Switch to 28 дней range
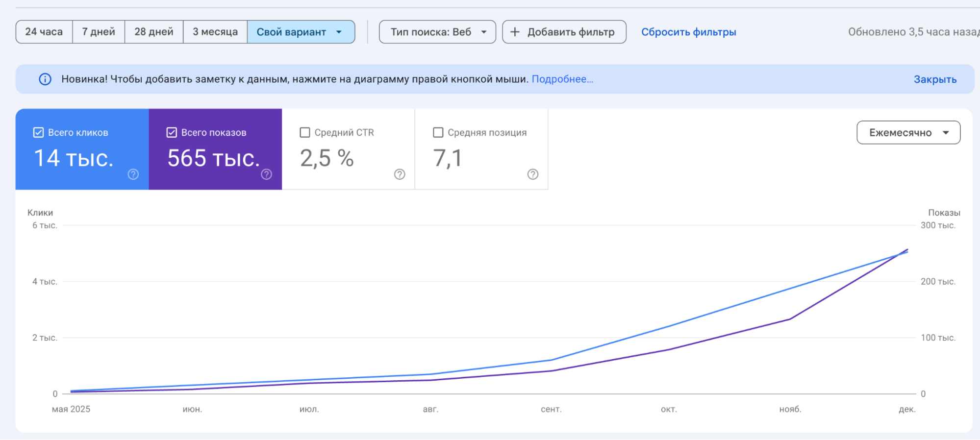Image resolution: width=980 pixels, height=440 pixels. (x=154, y=32)
